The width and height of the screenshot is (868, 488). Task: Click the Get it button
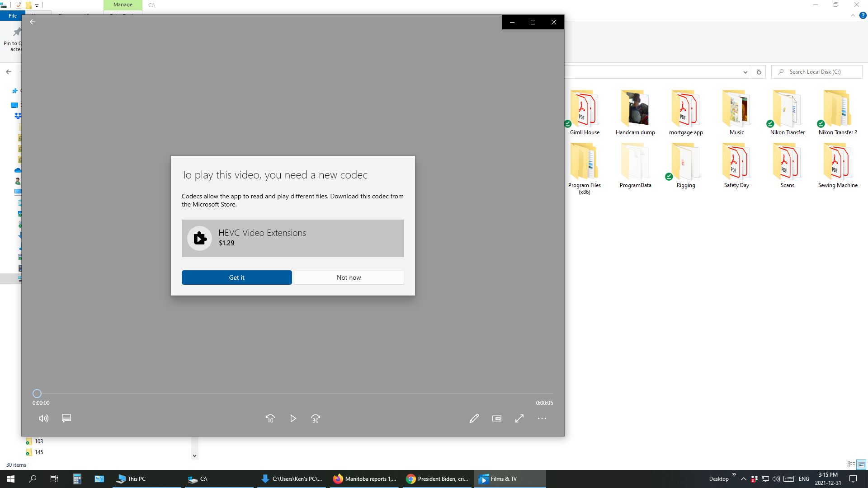(236, 277)
